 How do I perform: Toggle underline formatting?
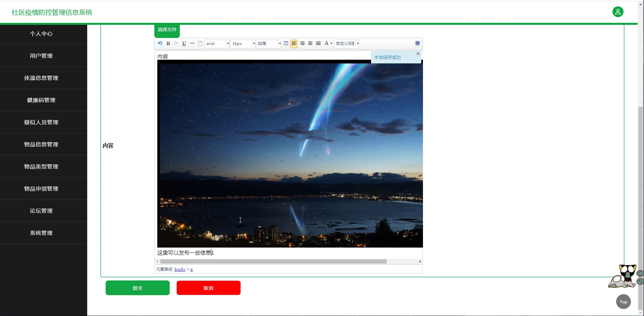pos(184,43)
